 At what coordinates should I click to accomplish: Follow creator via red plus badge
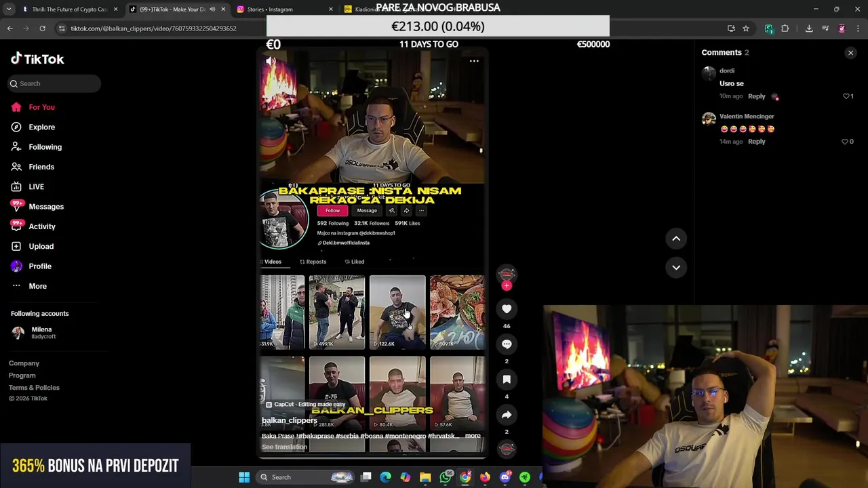pyautogui.click(x=507, y=285)
